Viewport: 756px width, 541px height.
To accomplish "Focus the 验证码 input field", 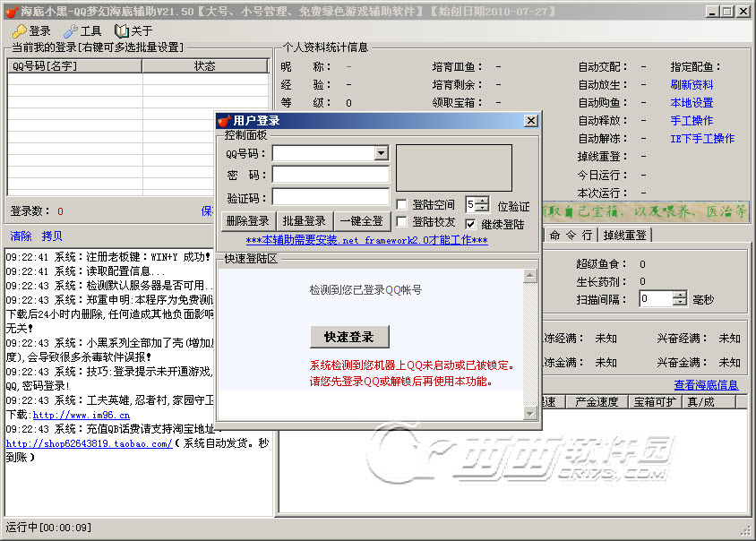I will point(331,197).
